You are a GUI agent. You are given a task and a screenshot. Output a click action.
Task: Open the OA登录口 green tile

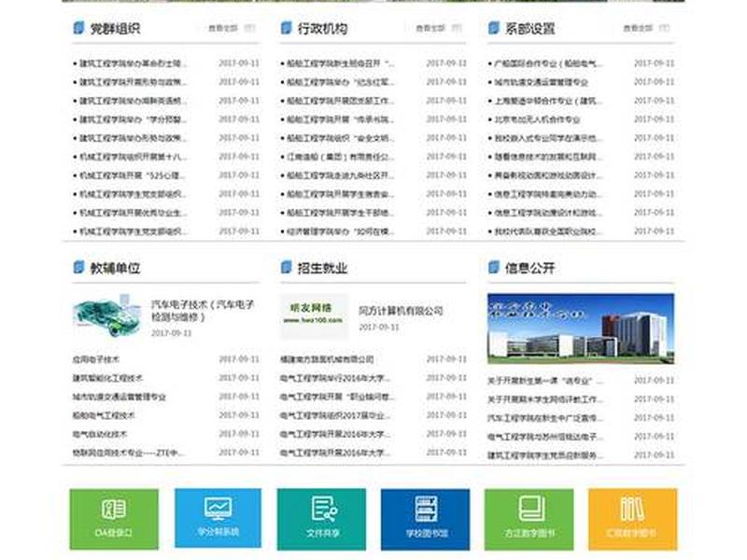[114, 519]
